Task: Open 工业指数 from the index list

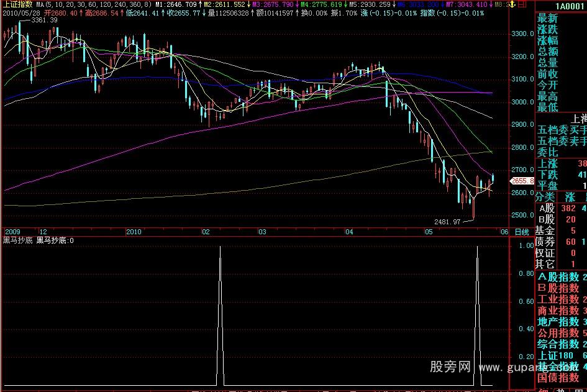Action: pyautogui.click(x=558, y=299)
